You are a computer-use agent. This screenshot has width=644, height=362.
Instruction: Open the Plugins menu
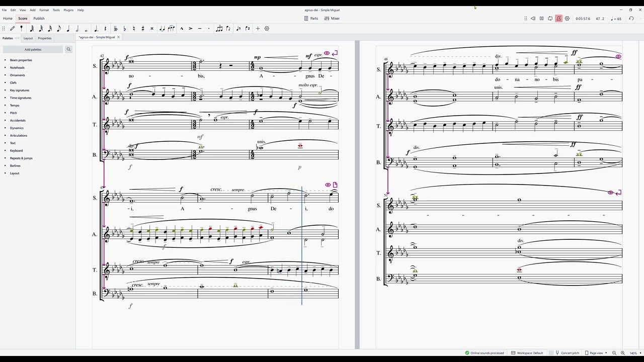(68, 10)
